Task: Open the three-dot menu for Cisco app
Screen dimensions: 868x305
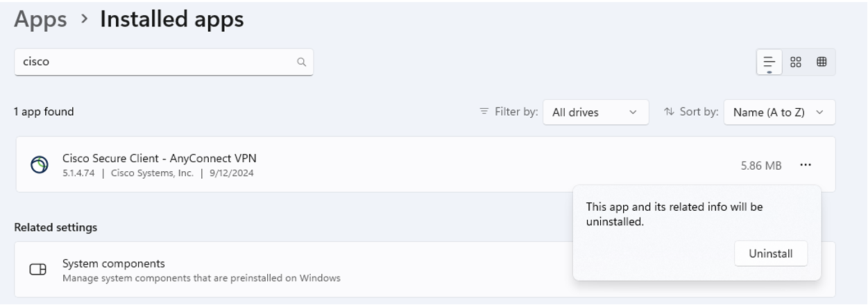Action: click(805, 165)
